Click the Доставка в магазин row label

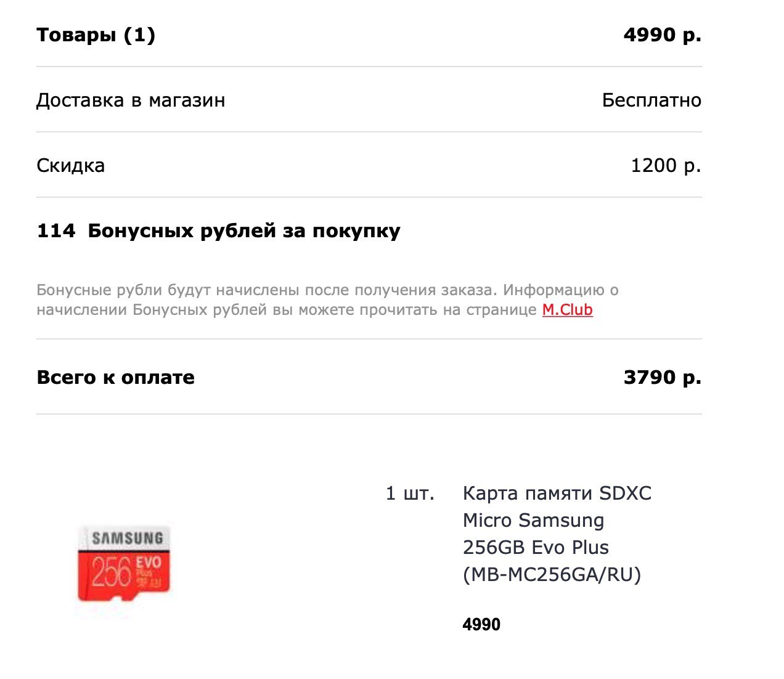click(x=131, y=100)
